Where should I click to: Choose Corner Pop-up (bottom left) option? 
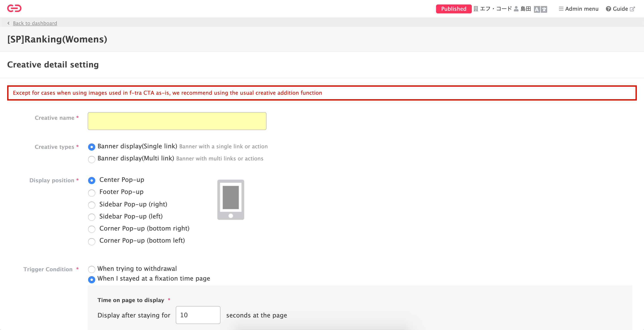92,241
